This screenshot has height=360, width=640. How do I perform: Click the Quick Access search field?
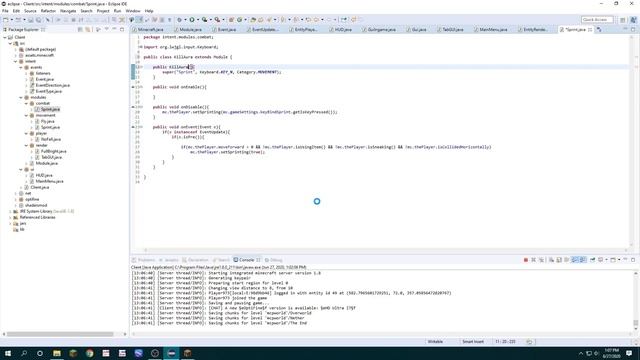pyautogui.click(x=597, y=20)
